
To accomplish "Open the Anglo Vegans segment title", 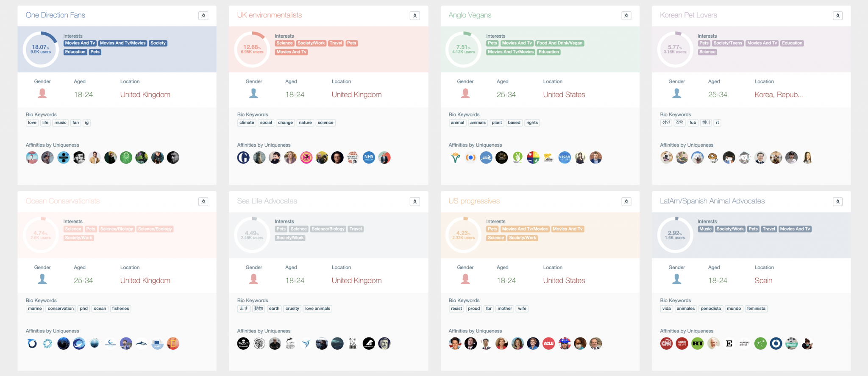I will pos(470,15).
